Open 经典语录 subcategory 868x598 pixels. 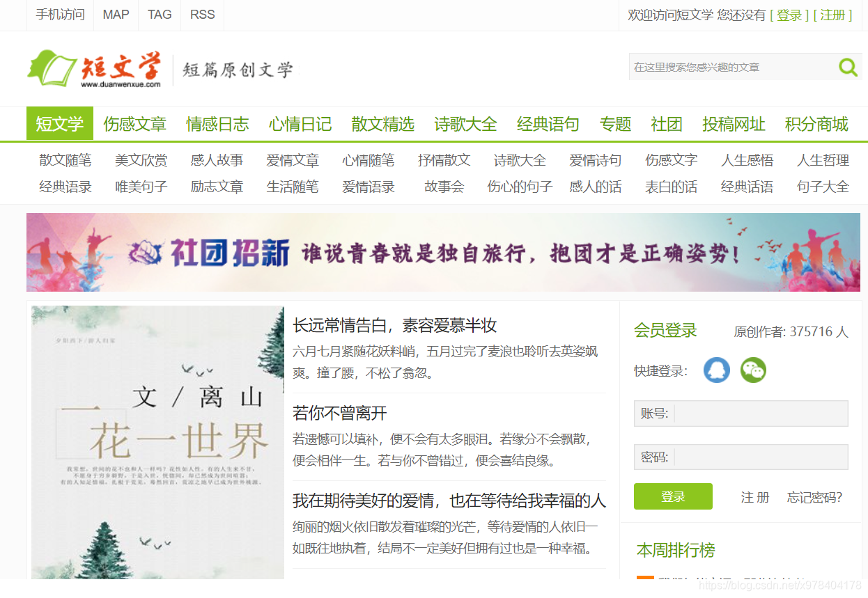click(65, 187)
